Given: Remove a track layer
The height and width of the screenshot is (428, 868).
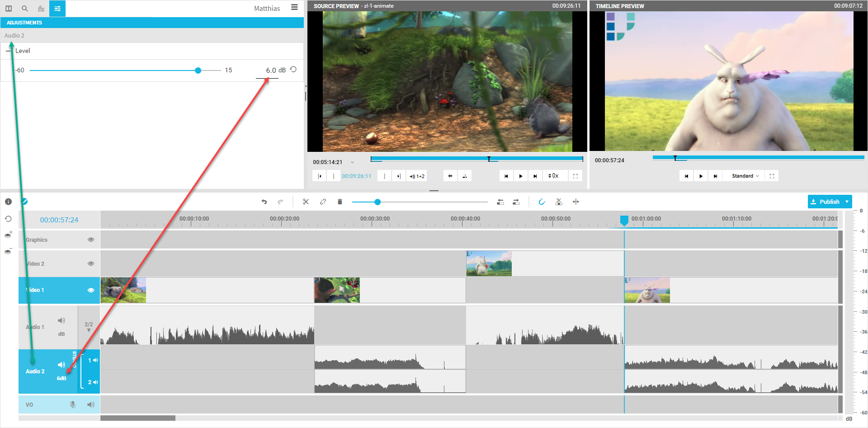Looking at the screenshot, I should click(8, 251).
